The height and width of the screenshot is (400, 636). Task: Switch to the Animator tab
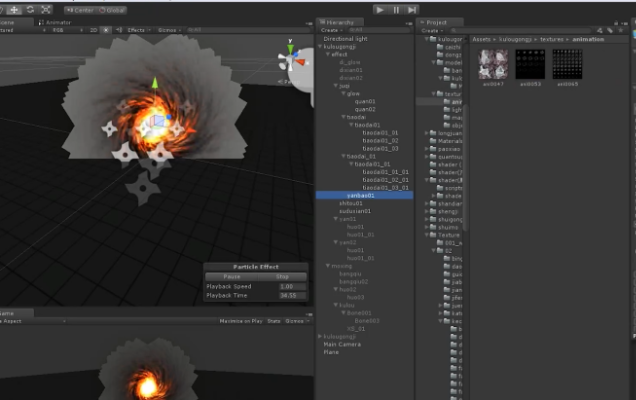click(55, 22)
